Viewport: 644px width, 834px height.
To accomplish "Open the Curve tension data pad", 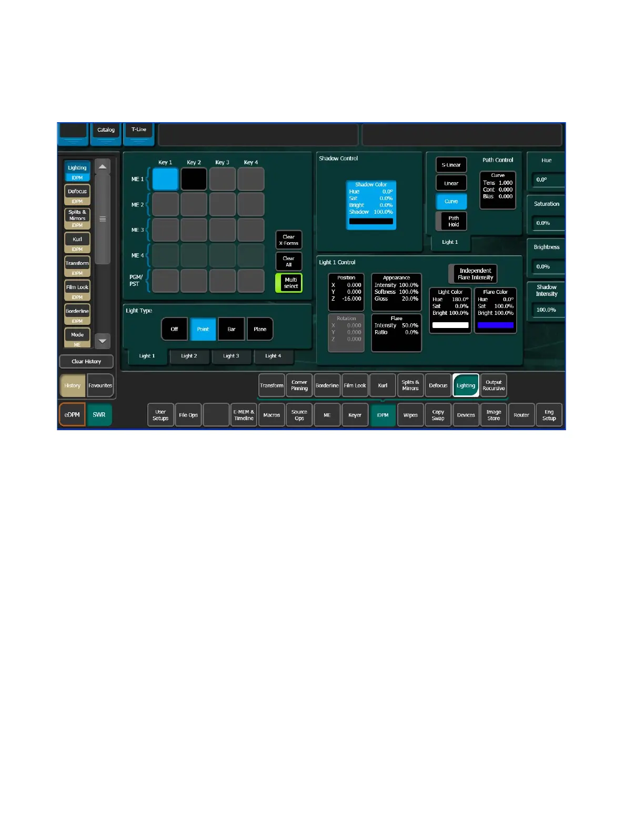I will coord(498,190).
